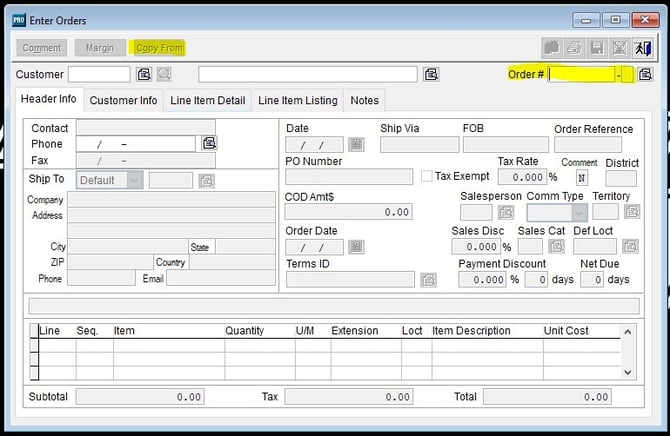Image resolution: width=670 pixels, height=436 pixels.
Task: Open the calendar picker beside Date
Action: point(356,145)
